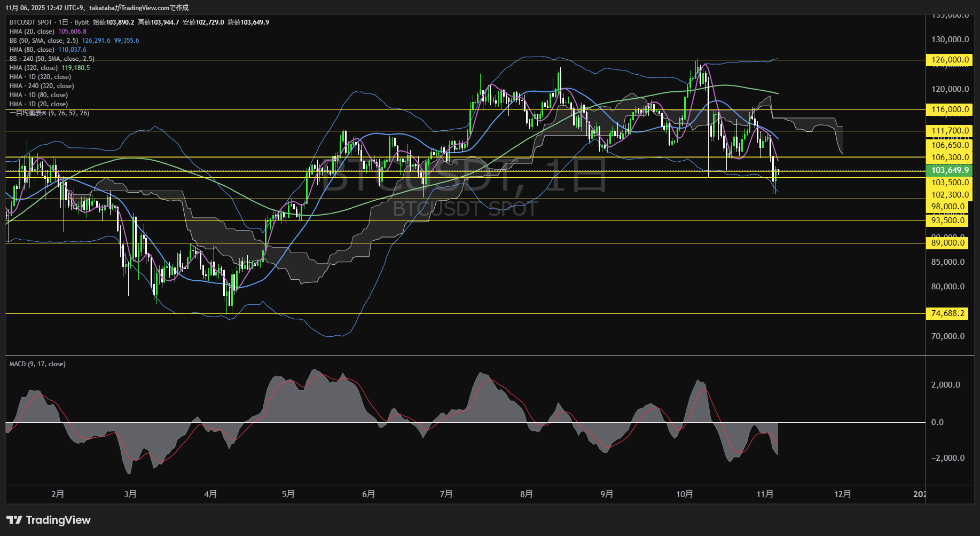Viewport: 980px width, 536px height.
Task: Click the 74,688.2 price level label
Action: point(947,313)
